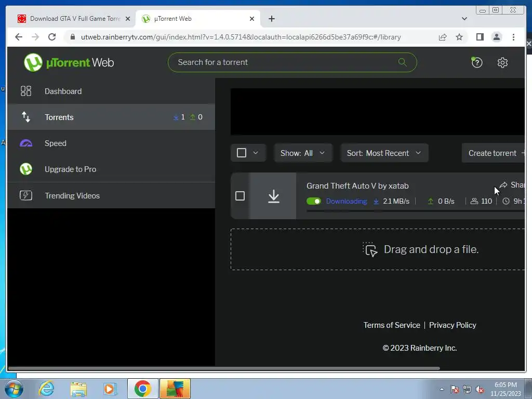Viewport: 532px width, 399px height.
Task: Open the settings gear icon
Action: (502, 62)
